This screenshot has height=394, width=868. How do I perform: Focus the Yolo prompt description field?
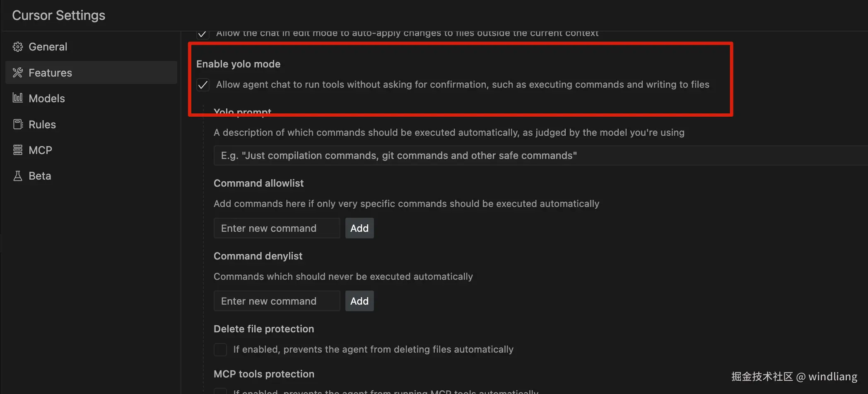(540, 156)
